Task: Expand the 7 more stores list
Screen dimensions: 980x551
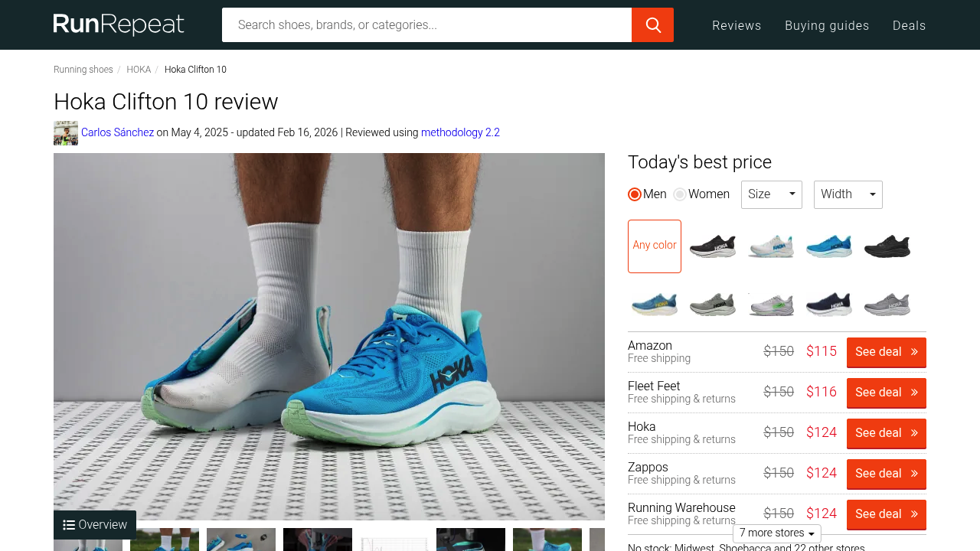Action: click(777, 533)
